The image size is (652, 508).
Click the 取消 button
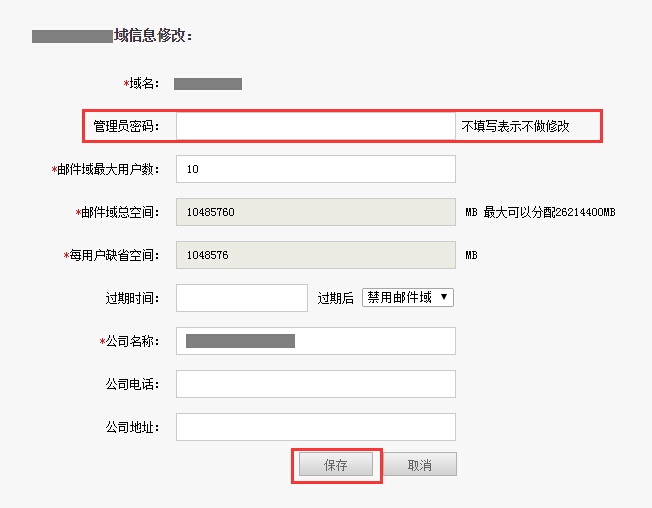pyautogui.click(x=420, y=465)
